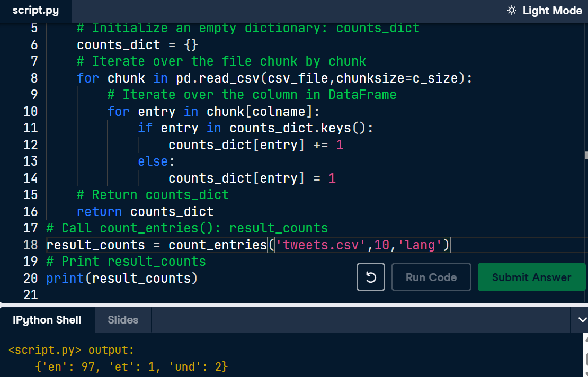Screen dimensions: 588x377
Task: Click the 'return counts_dict' statement
Action: [145, 212]
